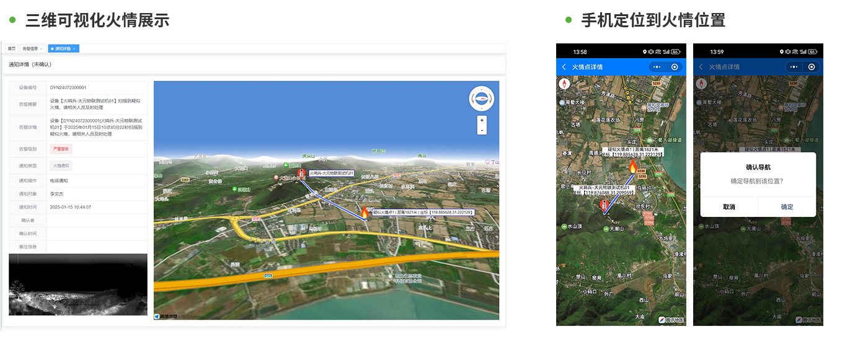This screenshot has height=352, width=868.
Task: Select the 通知详情 tab
Action: 62,48
